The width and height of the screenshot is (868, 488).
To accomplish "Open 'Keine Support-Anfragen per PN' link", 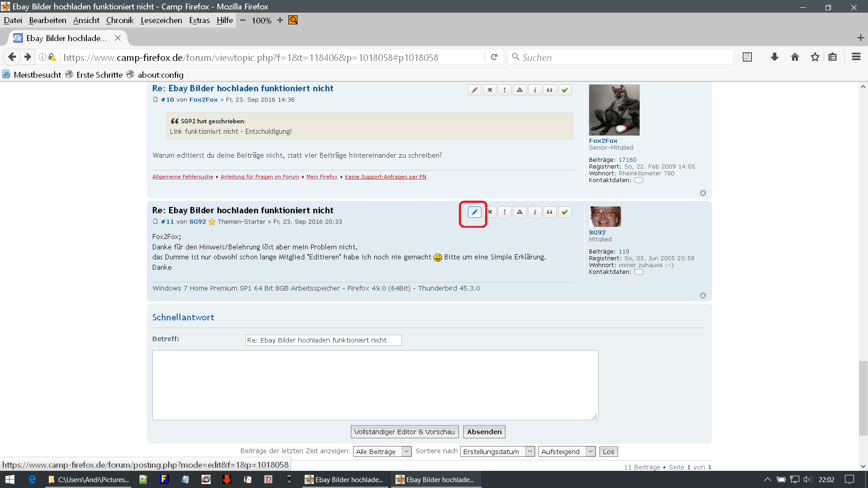I will coord(386,177).
